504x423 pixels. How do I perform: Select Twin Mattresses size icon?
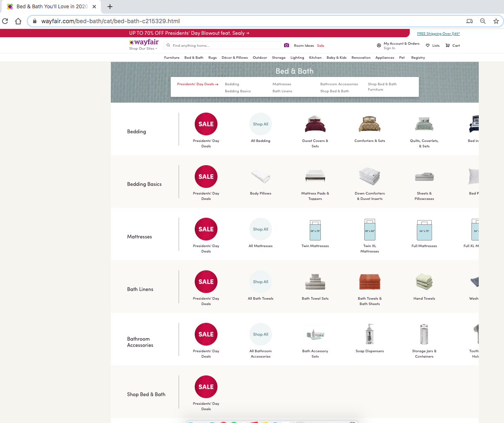(x=315, y=230)
